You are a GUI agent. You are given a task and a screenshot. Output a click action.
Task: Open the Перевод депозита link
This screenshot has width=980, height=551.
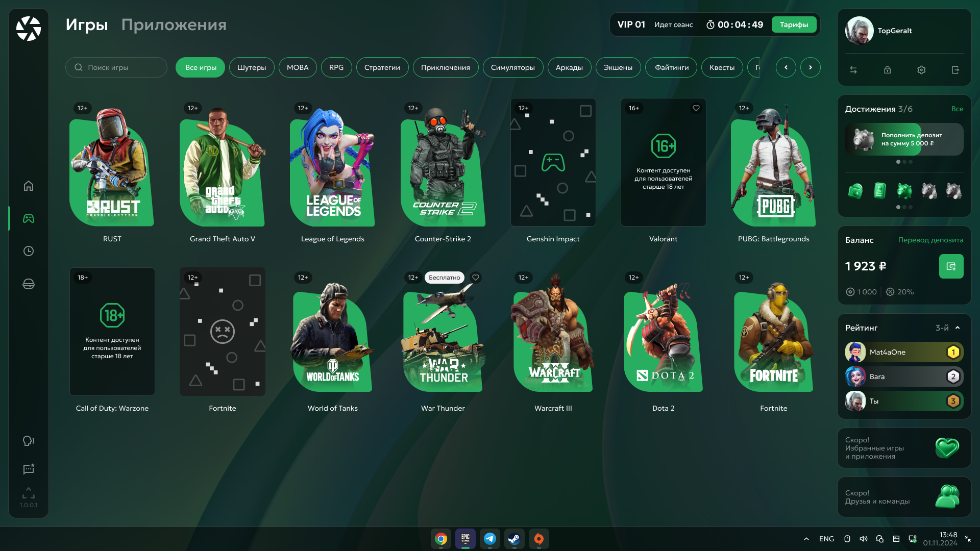[930, 240]
